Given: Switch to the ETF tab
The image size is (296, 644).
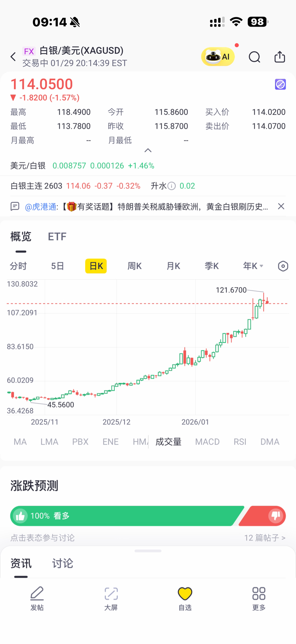Looking at the screenshot, I should [57, 237].
